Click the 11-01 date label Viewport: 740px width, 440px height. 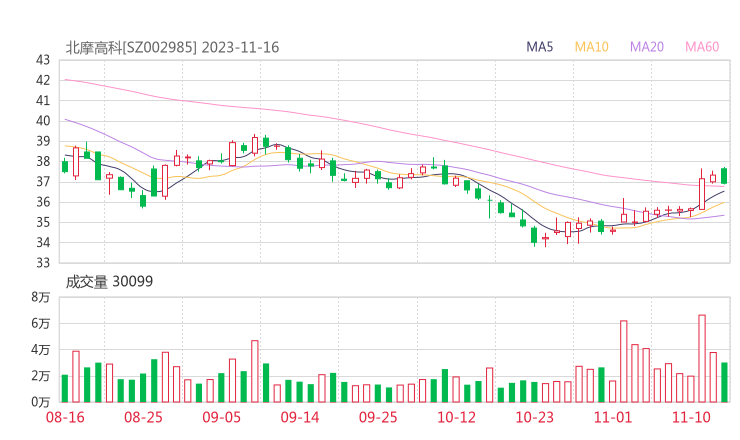tap(613, 417)
